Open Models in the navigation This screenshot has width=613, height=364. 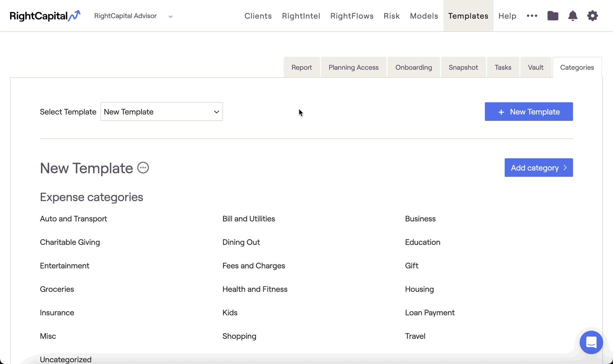[424, 16]
